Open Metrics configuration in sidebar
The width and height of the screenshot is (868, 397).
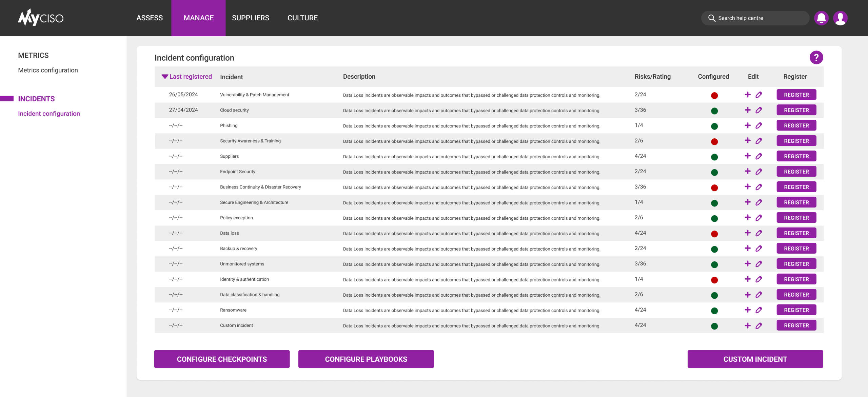pos(48,70)
